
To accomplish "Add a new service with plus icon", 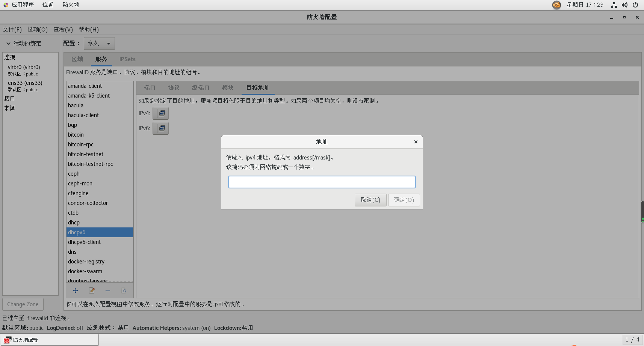I will [76, 290].
